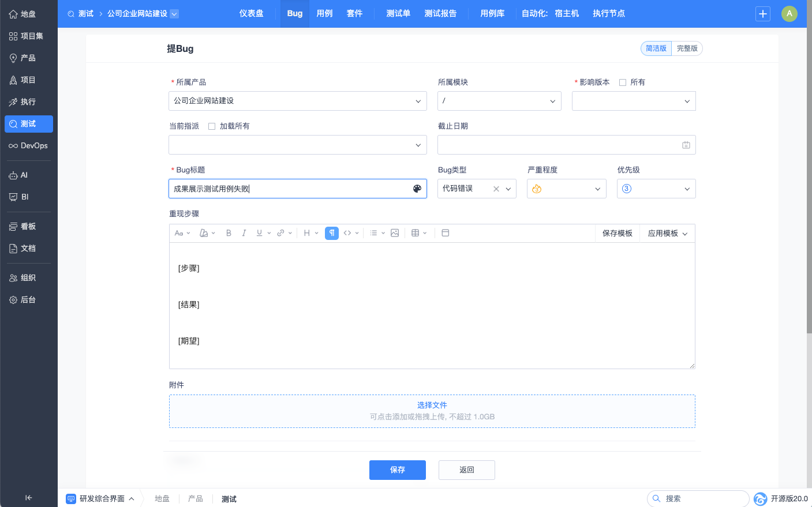Open the title color palette picker
The image size is (812, 507).
[x=417, y=189]
